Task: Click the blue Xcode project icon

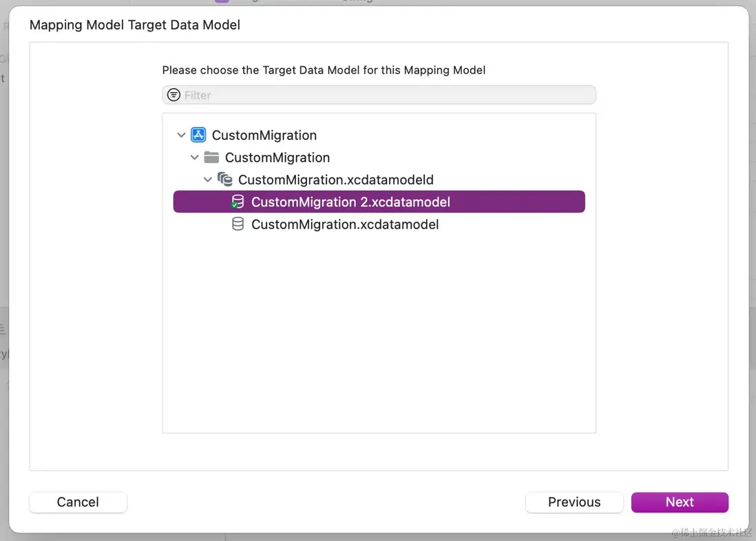Action: pos(198,135)
